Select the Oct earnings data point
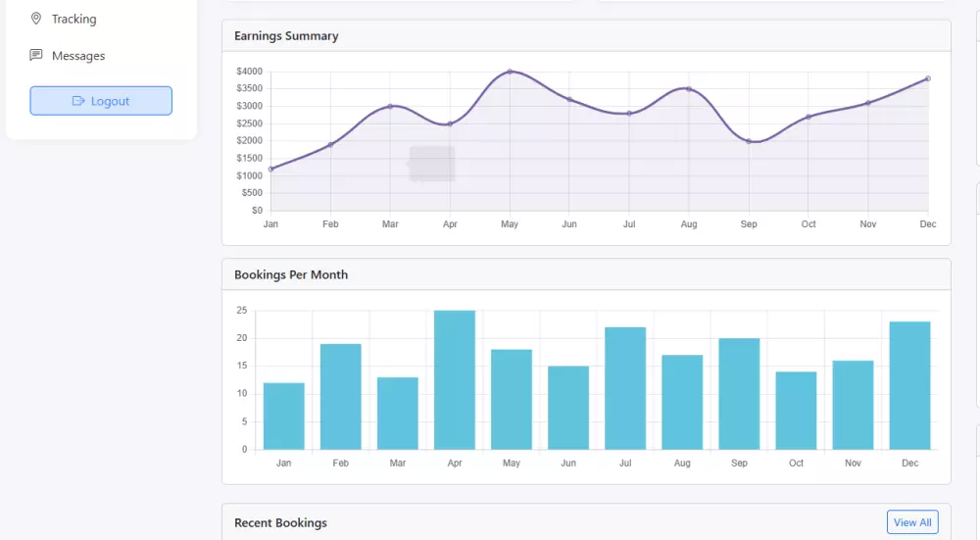The image size is (980, 540). pyautogui.click(x=808, y=117)
